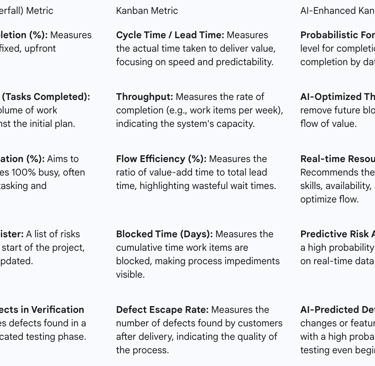Click 'number of defects found by customers'
The image size is (375, 366).
click(199, 323)
